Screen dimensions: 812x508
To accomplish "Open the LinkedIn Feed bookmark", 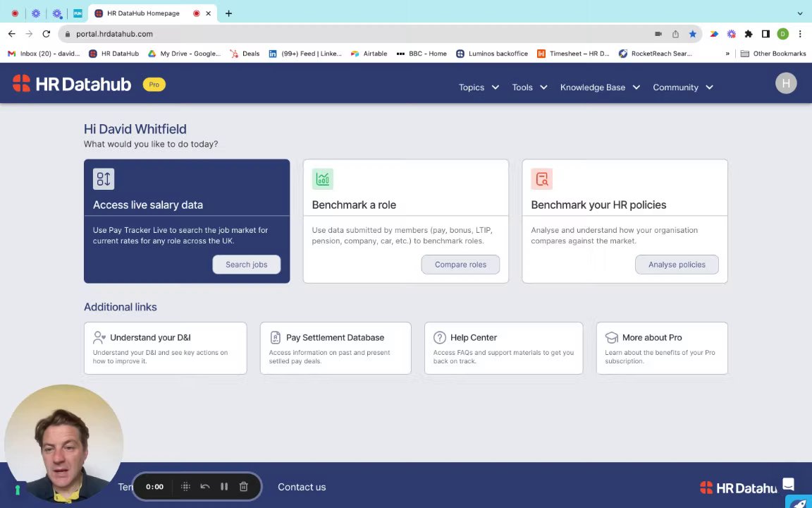I will [305, 54].
